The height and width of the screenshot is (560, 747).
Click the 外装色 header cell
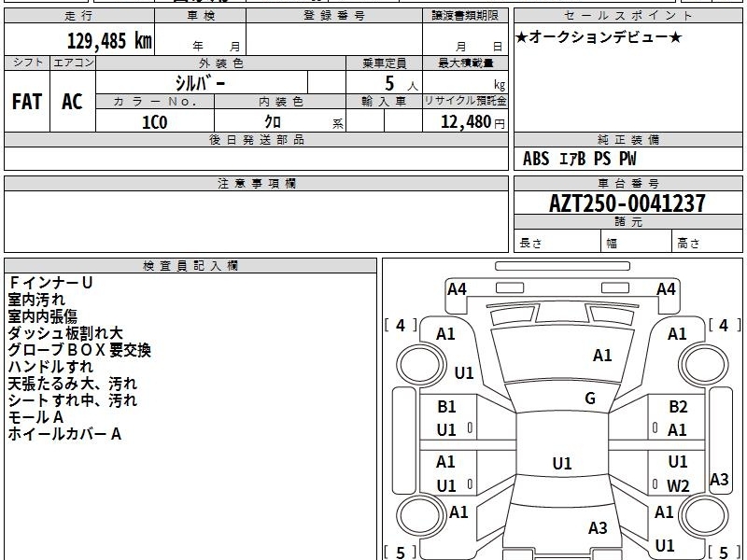[x=221, y=63]
